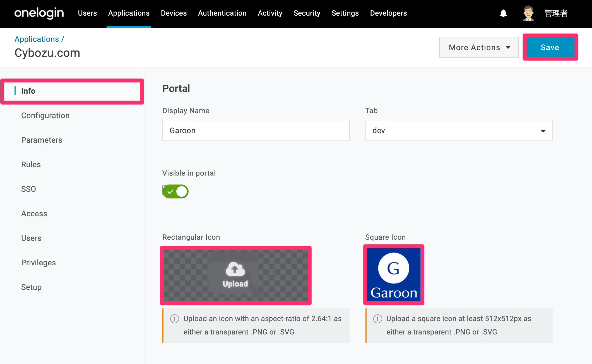The width and height of the screenshot is (592, 364).
Task: Select the Info sidebar tab
Action: tap(72, 91)
